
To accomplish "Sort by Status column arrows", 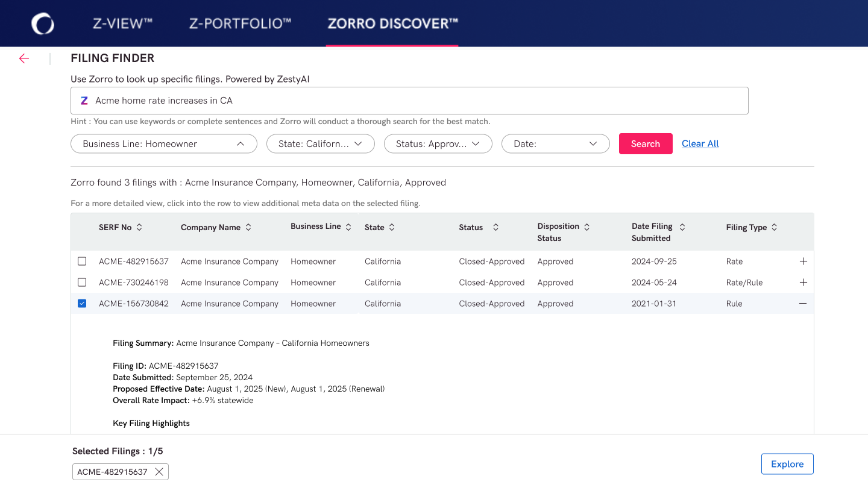I will coord(495,227).
